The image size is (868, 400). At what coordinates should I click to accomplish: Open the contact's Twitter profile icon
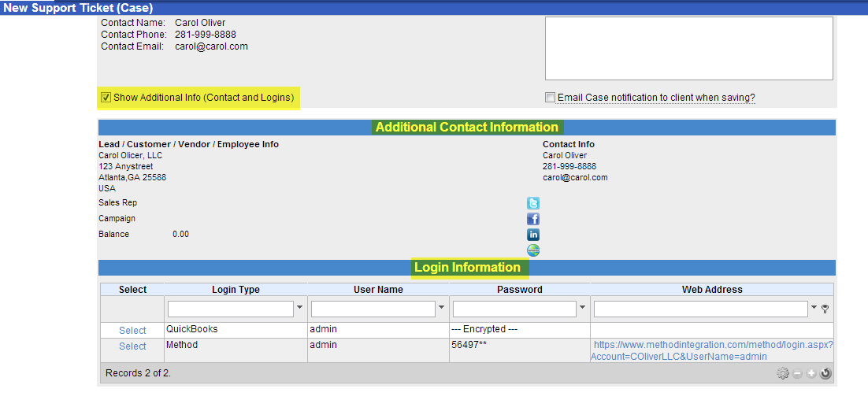(533, 203)
